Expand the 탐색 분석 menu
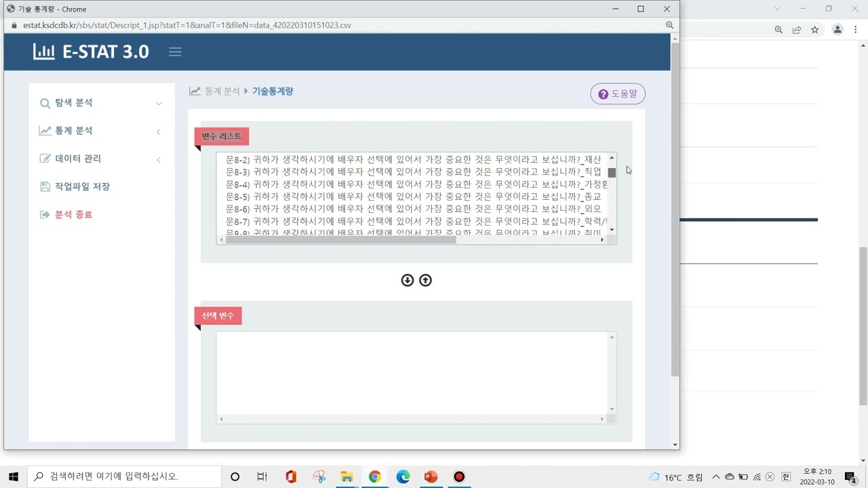This screenshot has height=488, width=868. [x=74, y=103]
